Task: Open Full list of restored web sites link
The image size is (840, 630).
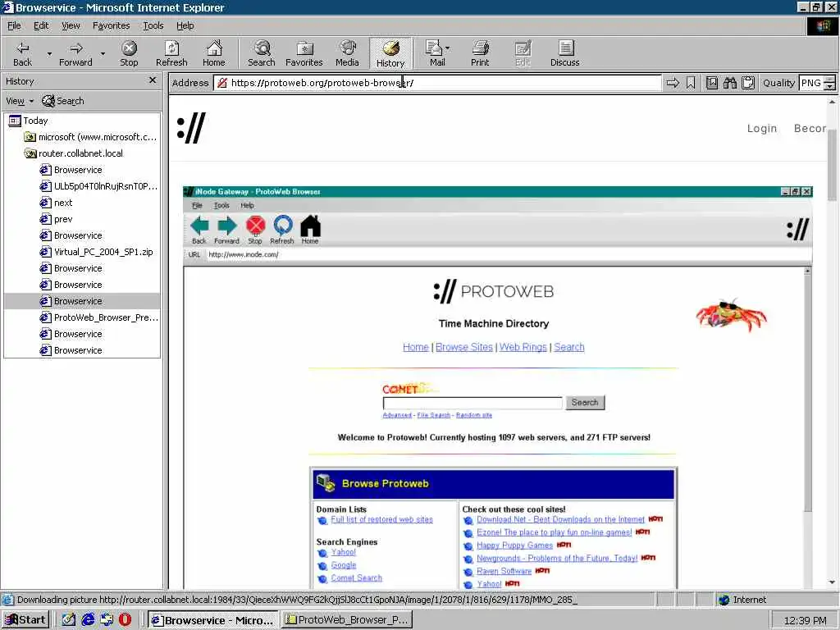Action: tap(381, 519)
